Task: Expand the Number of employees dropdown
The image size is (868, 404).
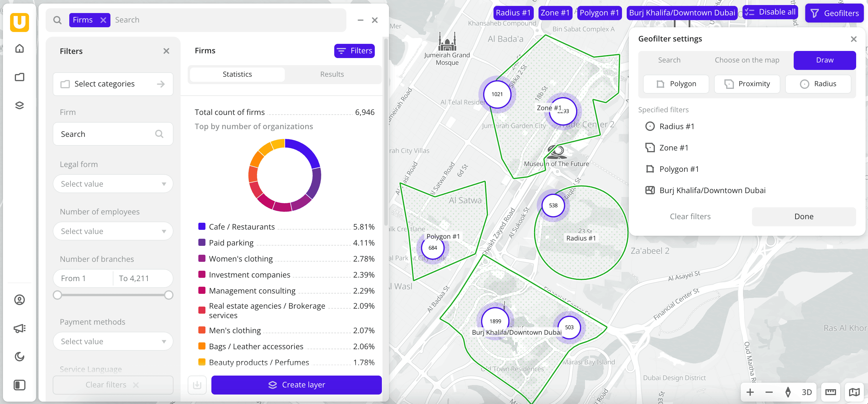Action: [x=113, y=231]
